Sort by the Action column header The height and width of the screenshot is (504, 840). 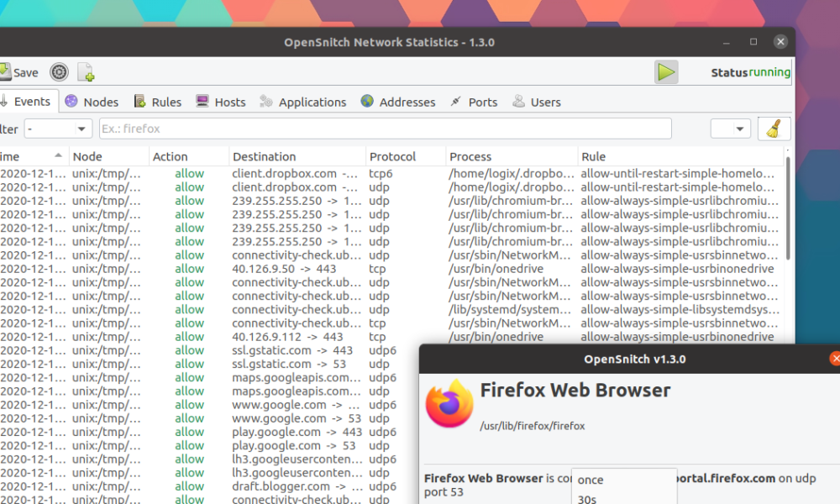click(188, 156)
